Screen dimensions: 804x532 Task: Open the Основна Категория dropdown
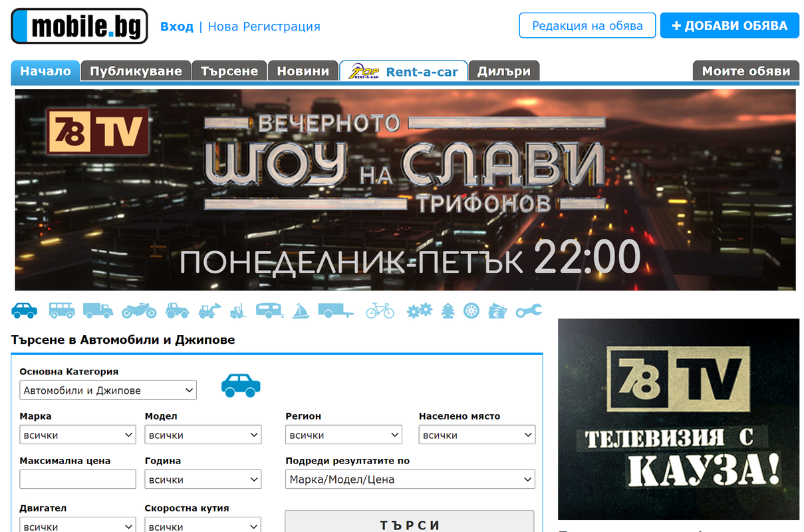point(108,390)
